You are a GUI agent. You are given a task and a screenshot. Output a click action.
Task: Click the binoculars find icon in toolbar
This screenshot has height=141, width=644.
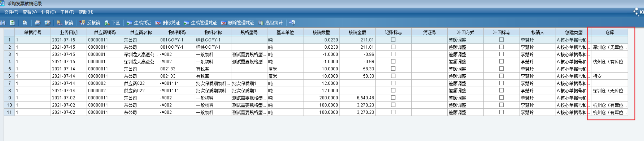(3, 23)
